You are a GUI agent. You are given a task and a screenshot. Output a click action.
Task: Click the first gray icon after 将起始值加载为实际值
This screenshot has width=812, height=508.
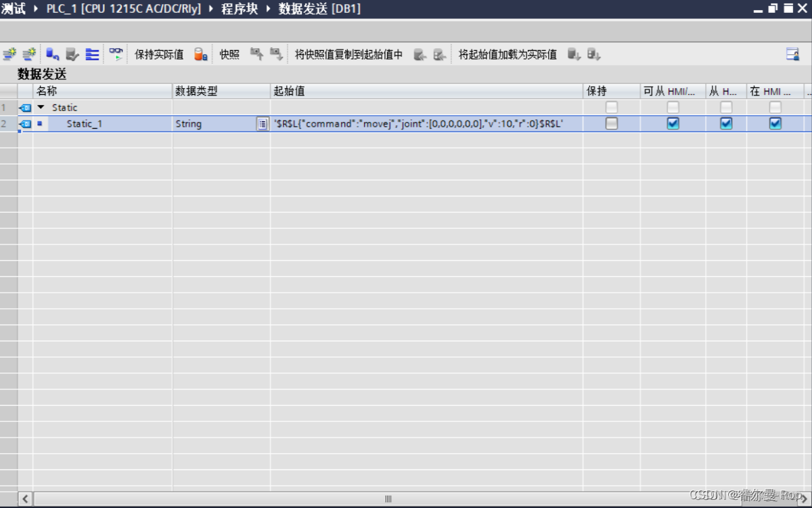[574, 54]
